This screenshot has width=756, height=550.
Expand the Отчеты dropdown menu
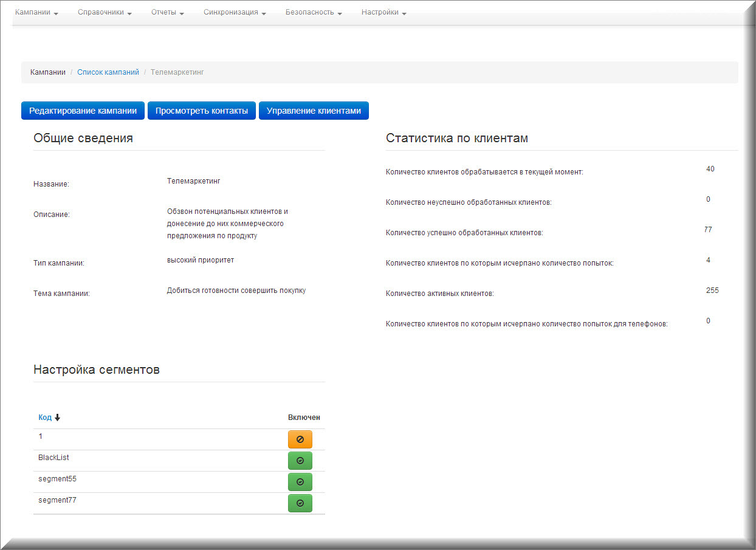(x=168, y=12)
